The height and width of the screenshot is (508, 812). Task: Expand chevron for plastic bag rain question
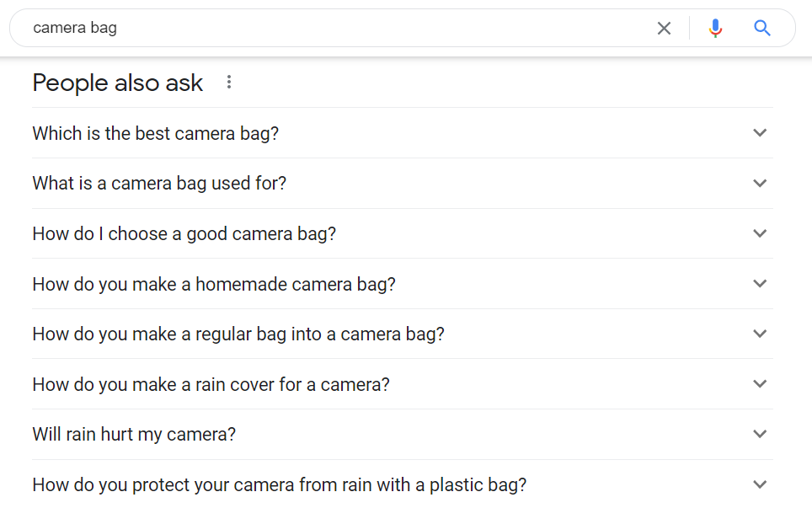760,484
